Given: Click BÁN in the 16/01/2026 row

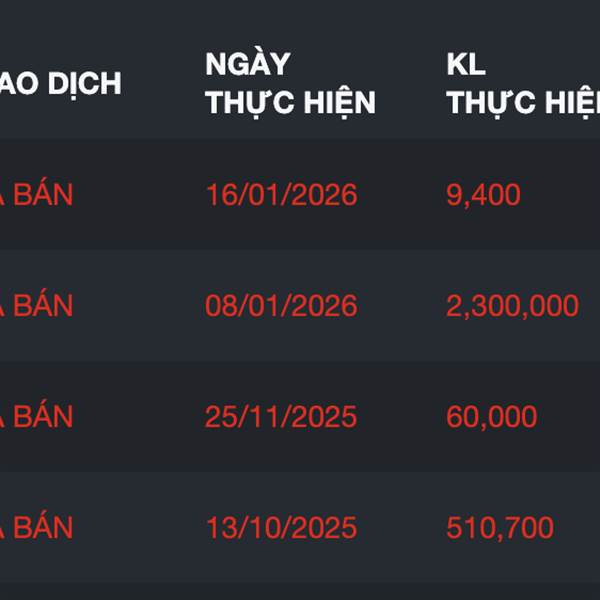Looking at the screenshot, I should pos(42,194).
